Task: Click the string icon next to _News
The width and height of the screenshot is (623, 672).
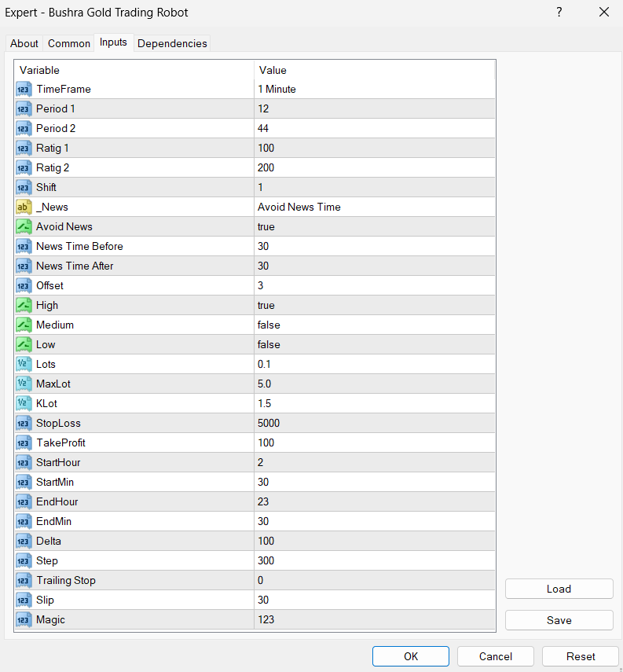Action: [24, 207]
